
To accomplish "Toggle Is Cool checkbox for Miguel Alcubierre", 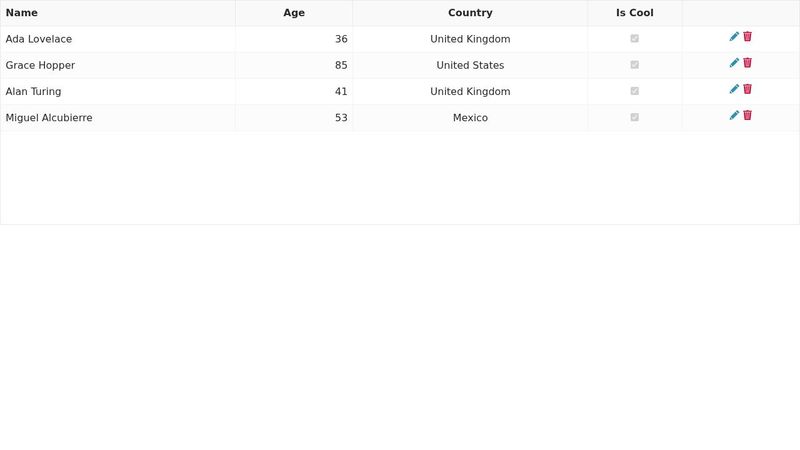I will pos(634,117).
